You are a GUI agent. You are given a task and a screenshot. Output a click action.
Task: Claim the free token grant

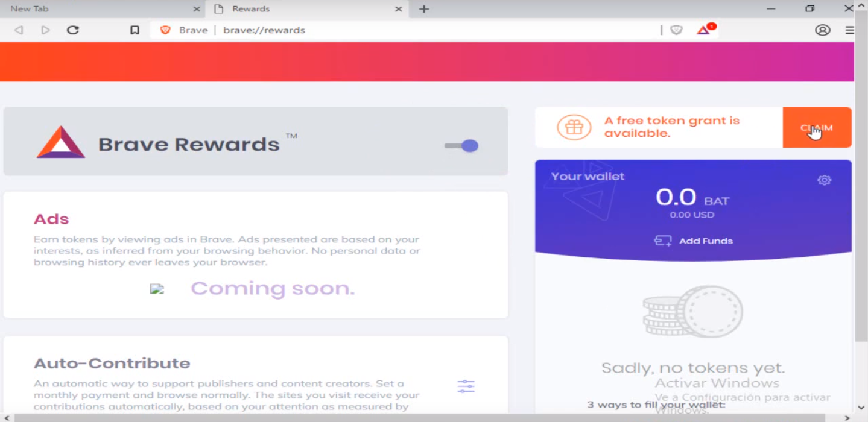[817, 127]
